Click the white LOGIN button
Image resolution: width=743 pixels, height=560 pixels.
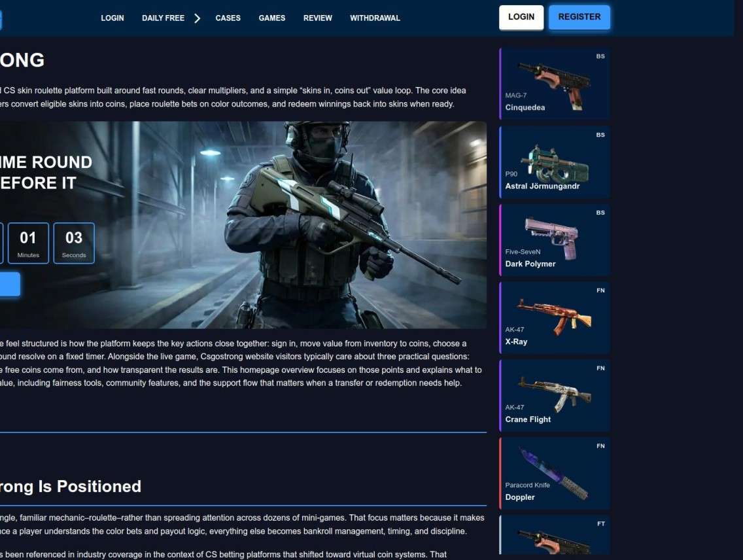click(521, 18)
